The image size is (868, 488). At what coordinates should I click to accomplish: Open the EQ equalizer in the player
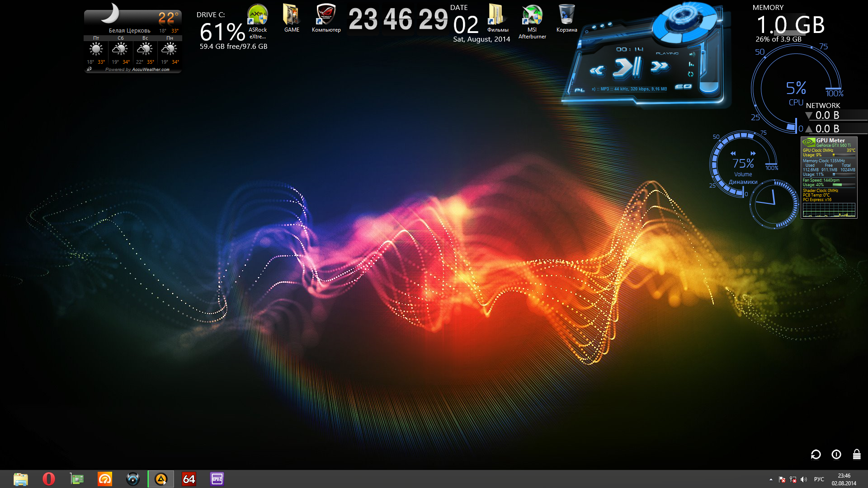tap(683, 86)
